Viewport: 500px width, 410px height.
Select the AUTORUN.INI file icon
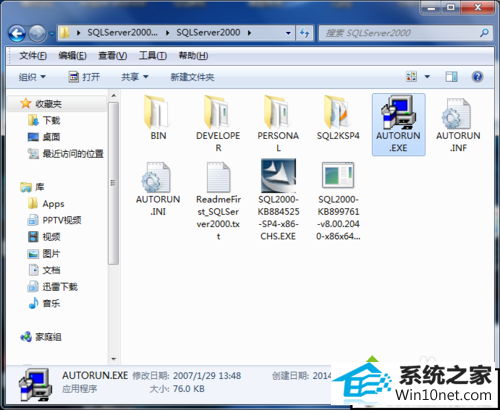[156, 177]
